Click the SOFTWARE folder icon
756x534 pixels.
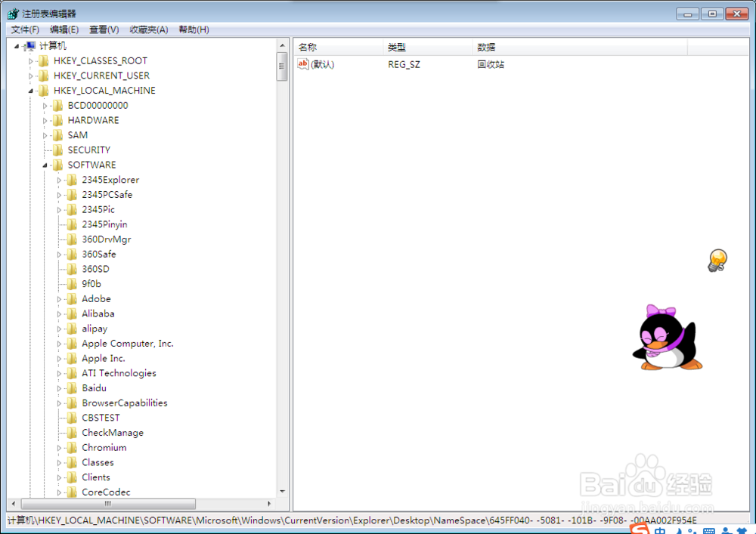58,165
